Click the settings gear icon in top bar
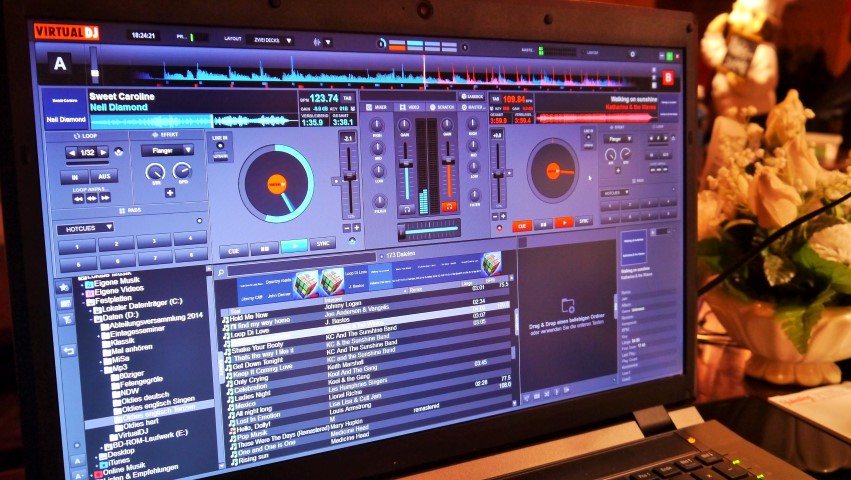The height and width of the screenshot is (480, 851). [x=632, y=54]
